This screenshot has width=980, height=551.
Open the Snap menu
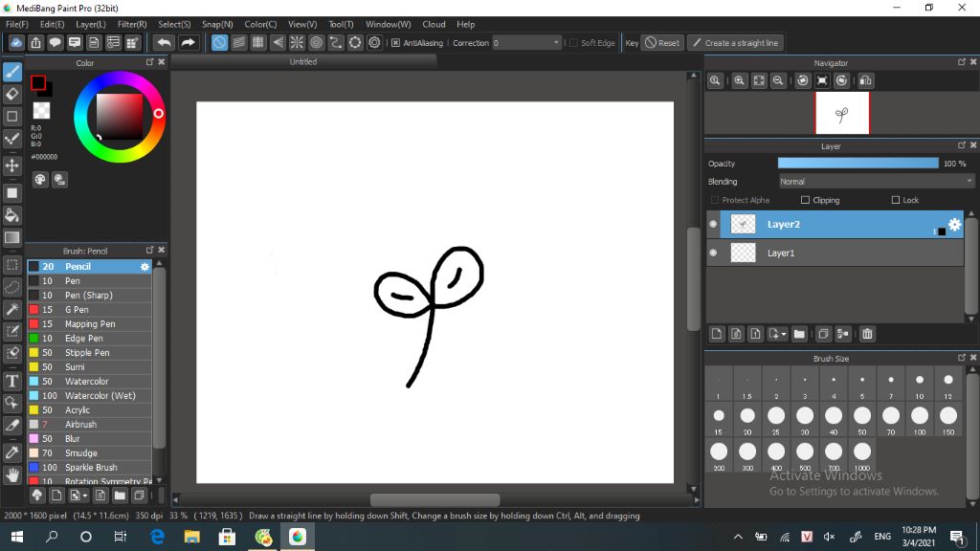pos(217,24)
